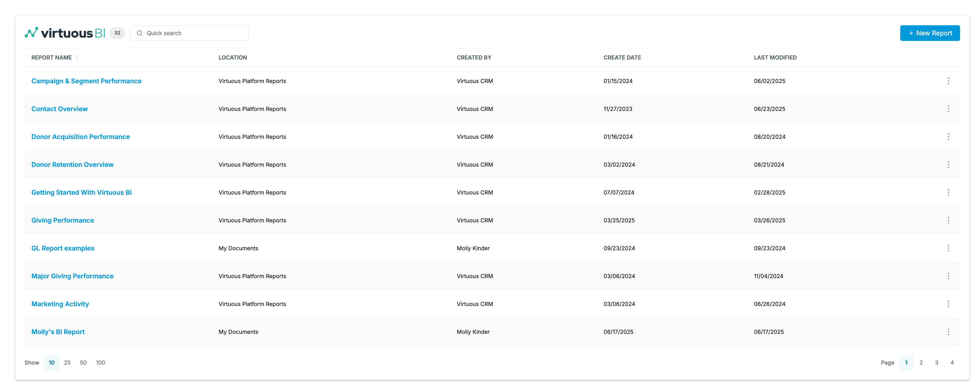Open Getting Started With Virtuous BI
Screen dimensions: 980x389
tap(81, 192)
